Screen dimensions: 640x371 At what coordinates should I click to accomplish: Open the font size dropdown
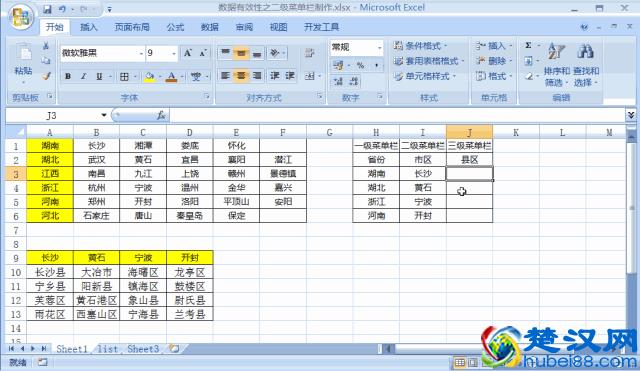click(x=174, y=53)
